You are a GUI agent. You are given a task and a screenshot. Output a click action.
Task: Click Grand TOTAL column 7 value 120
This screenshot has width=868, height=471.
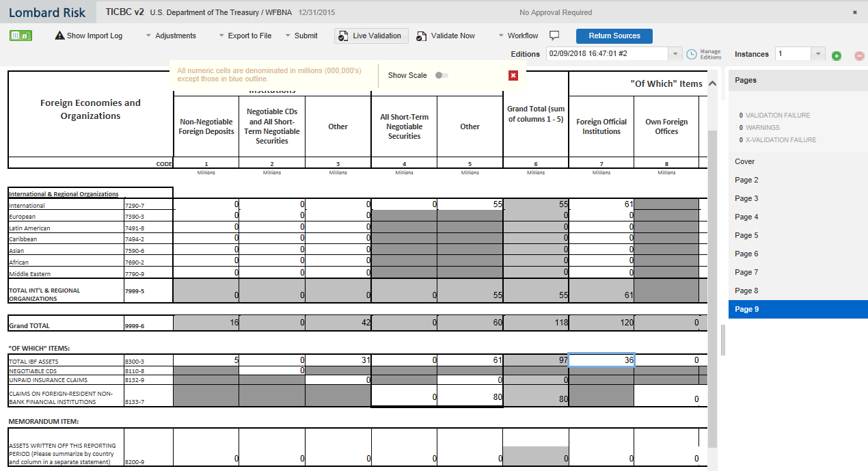(601, 322)
